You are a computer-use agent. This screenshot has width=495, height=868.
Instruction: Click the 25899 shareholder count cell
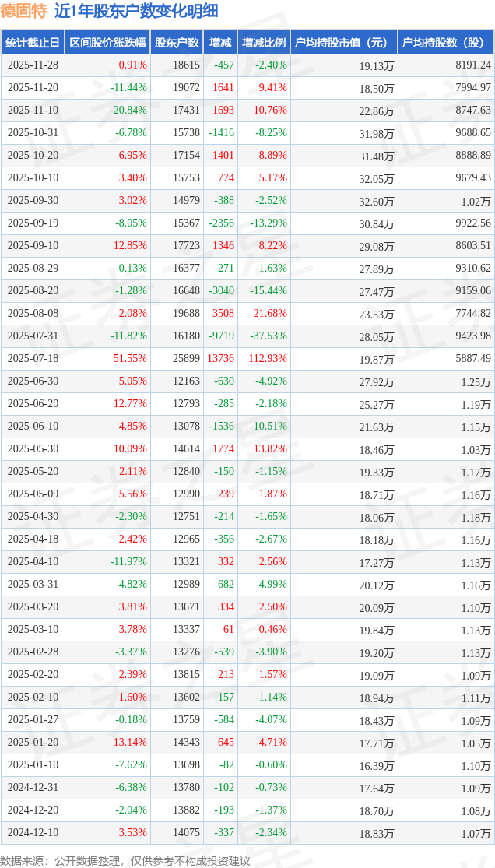point(186,359)
